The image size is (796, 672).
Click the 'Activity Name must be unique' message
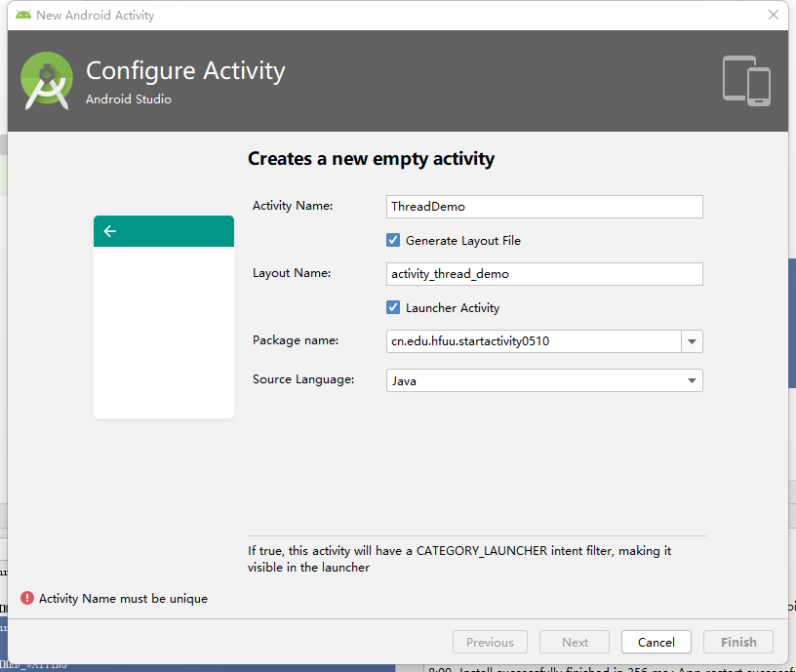point(123,599)
